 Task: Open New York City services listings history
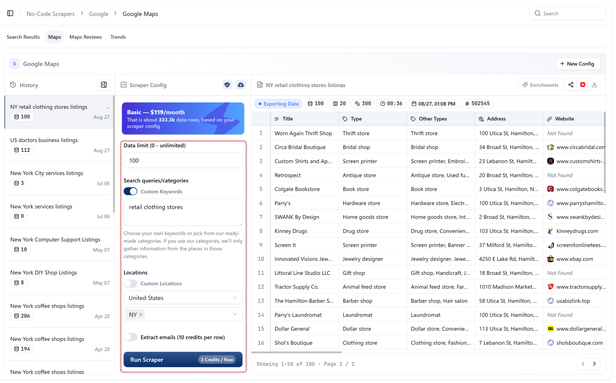(59, 178)
